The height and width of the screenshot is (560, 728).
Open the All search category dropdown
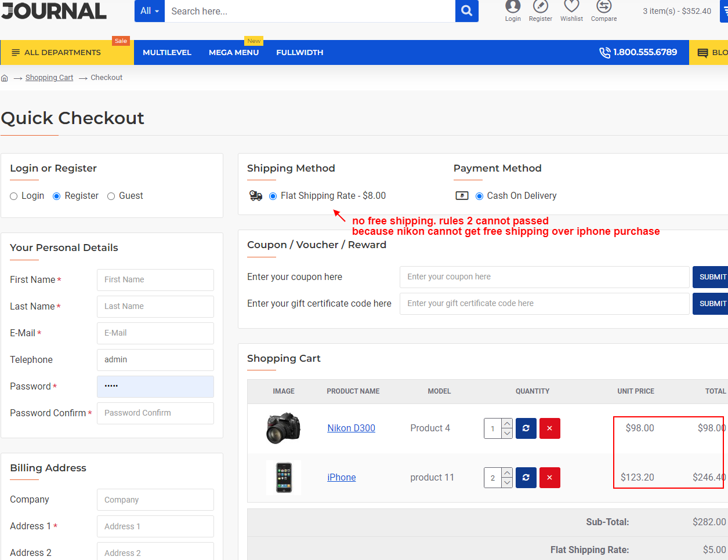click(150, 11)
